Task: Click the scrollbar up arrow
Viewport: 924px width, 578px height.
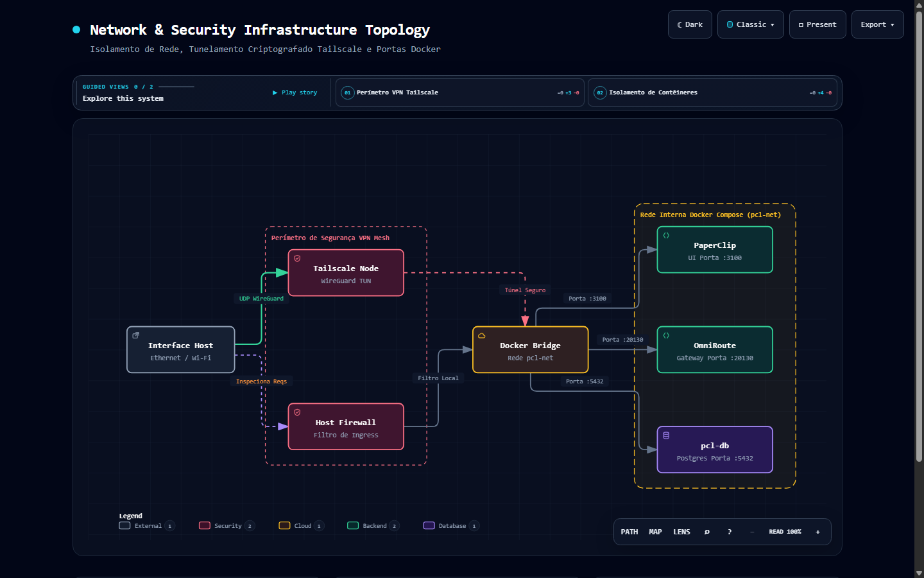Action: pos(919,4)
